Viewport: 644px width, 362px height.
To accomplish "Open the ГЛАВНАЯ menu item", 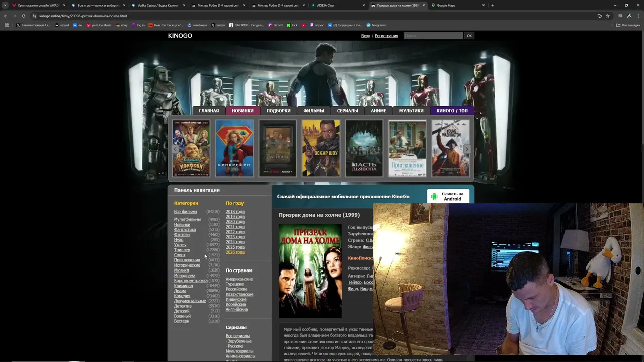I will tap(209, 111).
